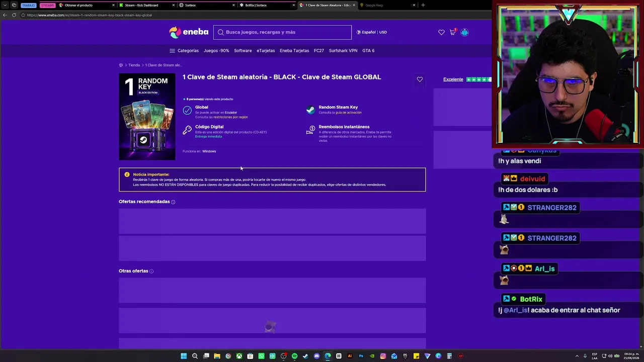Go to Tienda breadcrumb
The width and height of the screenshot is (644, 362).
click(134, 65)
